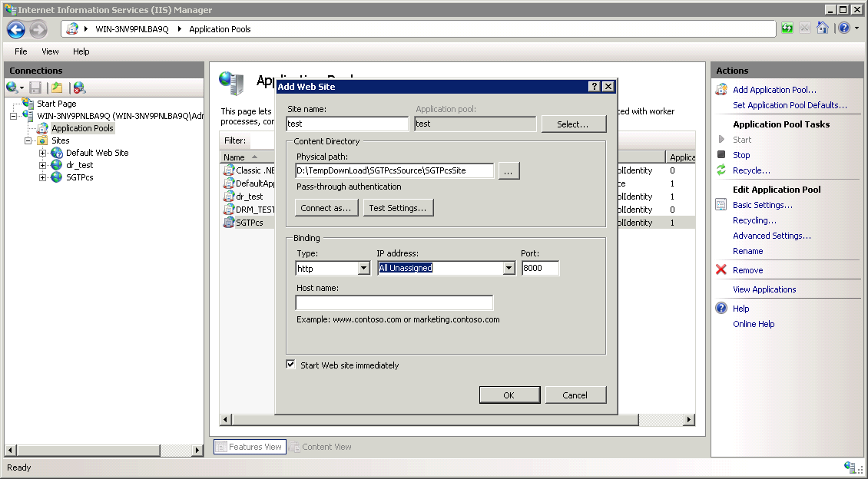Click the Physical path text field
Image resolution: width=868 pixels, height=479 pixels.
[x=394, y=171]
